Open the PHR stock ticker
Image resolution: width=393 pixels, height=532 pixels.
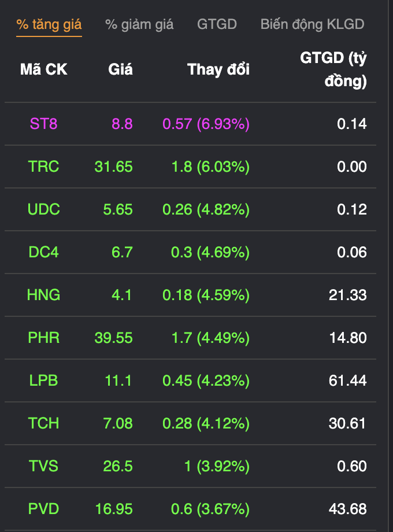[x=44, y=338]
